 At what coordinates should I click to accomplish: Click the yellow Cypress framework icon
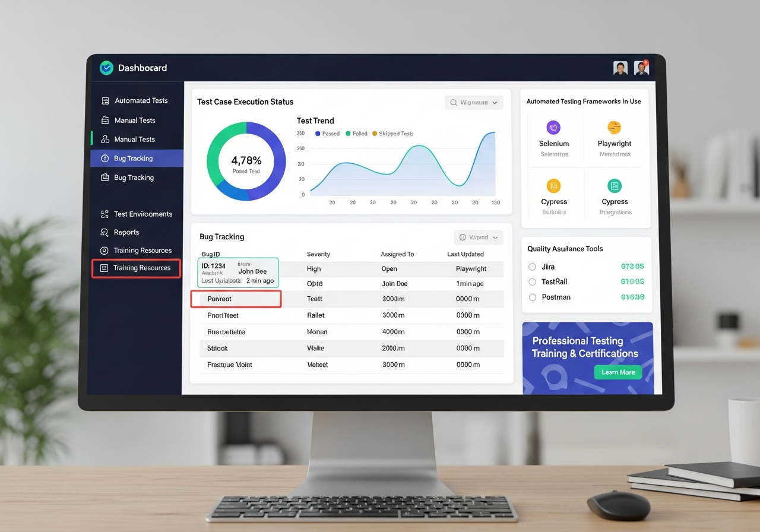click(553, 186)
